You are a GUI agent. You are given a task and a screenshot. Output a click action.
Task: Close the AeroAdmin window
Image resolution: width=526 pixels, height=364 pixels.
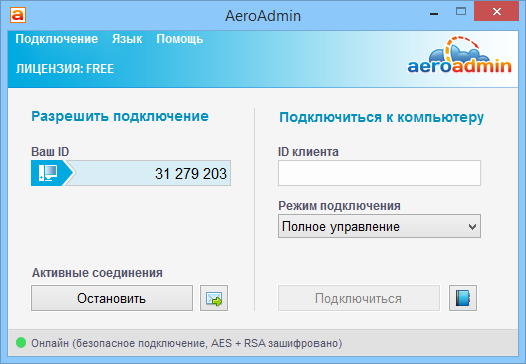pos(497,12)
